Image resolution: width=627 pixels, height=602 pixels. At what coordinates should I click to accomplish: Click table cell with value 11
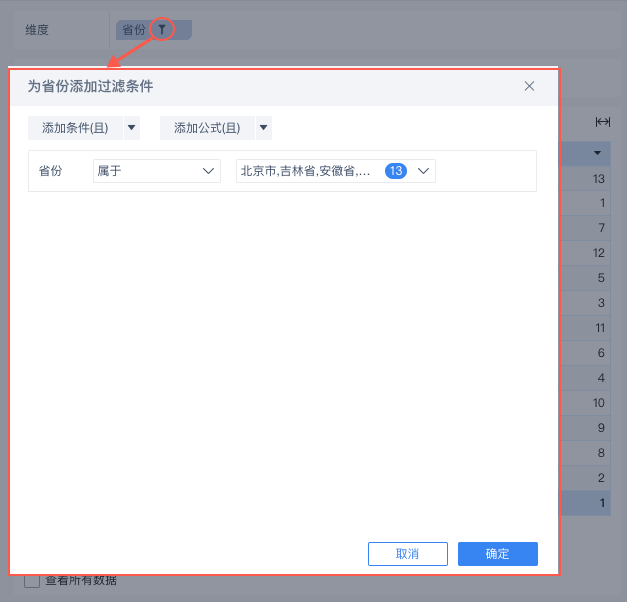585,328
